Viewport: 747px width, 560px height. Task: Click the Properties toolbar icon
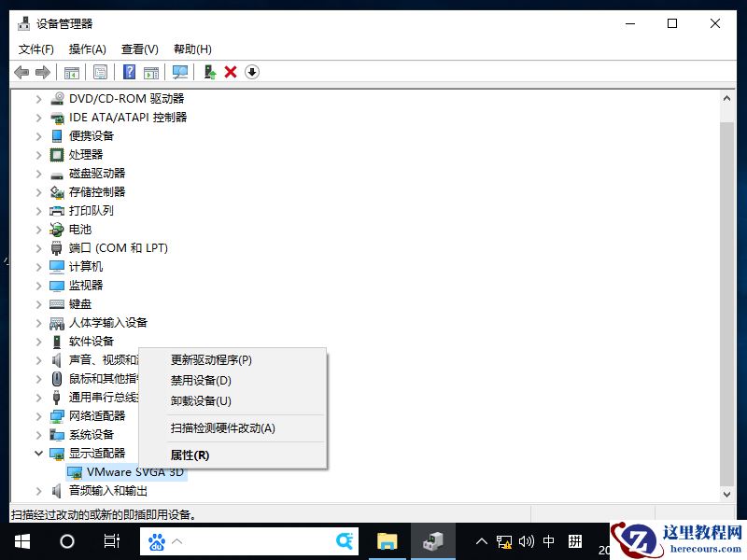[99, 72]
